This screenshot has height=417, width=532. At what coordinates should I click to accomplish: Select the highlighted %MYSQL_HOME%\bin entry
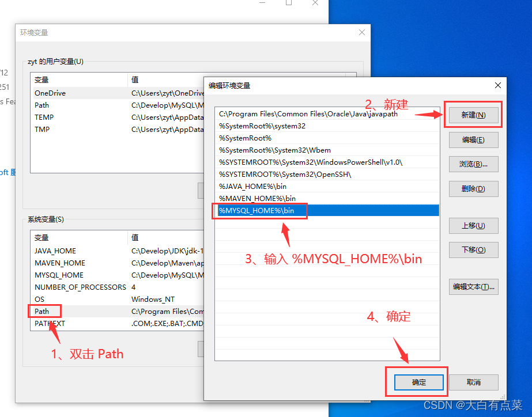(327, 211)
